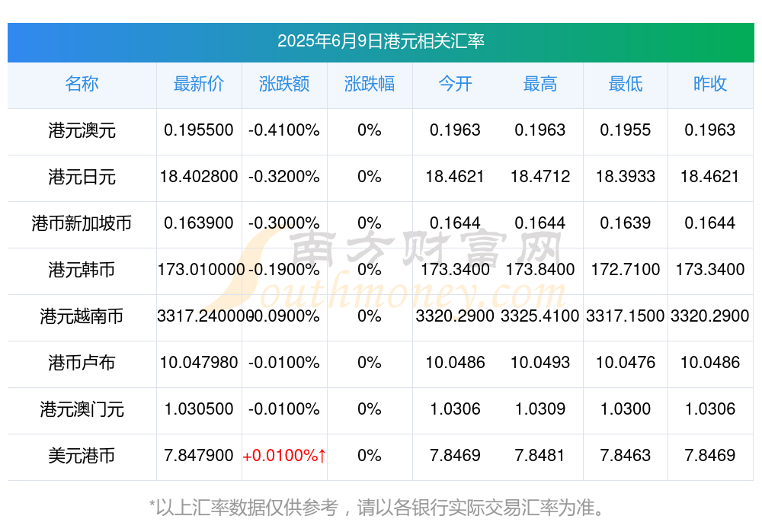Click the 最低 value 3317.1500

tap(626, 316)
